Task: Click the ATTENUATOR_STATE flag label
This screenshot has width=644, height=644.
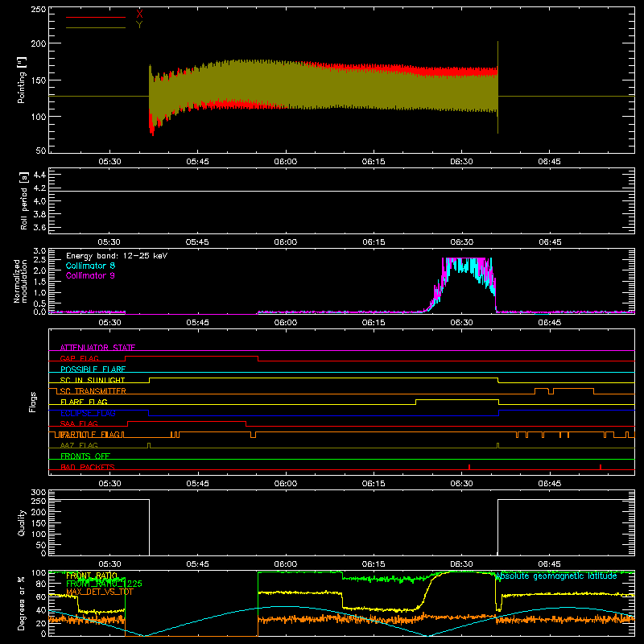Action: point(97,348)
